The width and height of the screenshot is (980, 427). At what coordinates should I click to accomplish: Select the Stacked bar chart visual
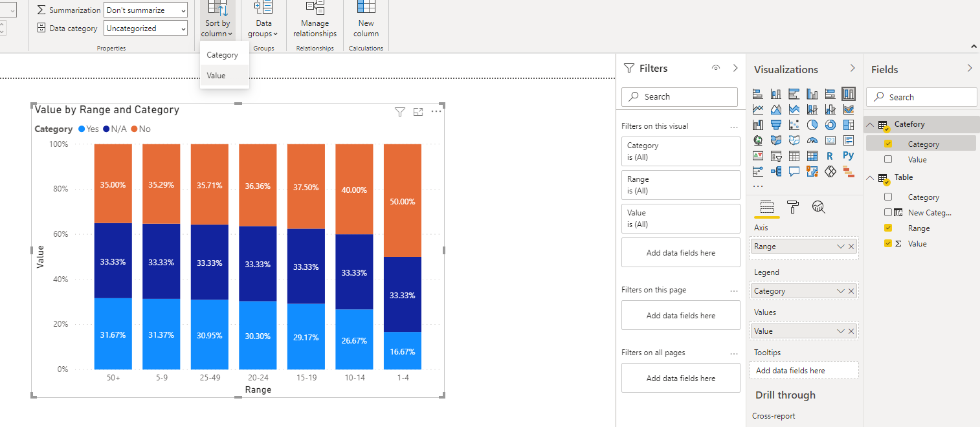pyautogui.click(x=758, y=94)
